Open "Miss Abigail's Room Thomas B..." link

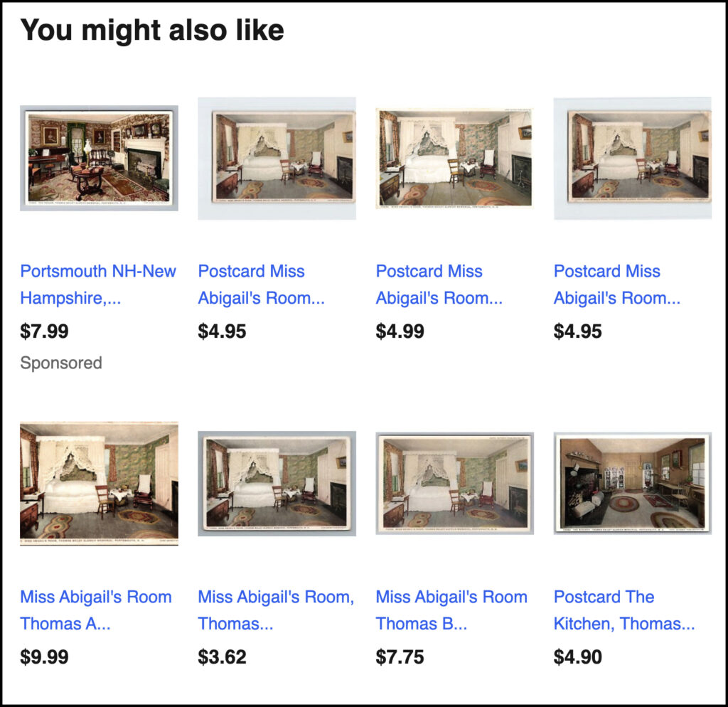(451, 610)
